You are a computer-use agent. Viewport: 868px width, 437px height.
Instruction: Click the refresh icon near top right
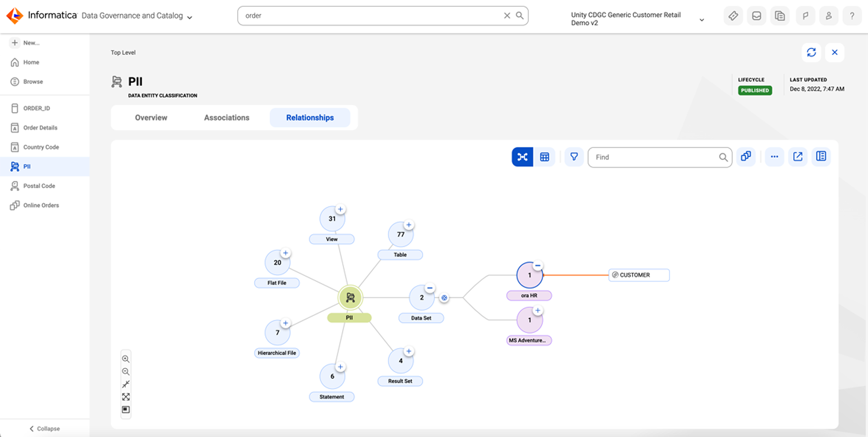[811, 53]
